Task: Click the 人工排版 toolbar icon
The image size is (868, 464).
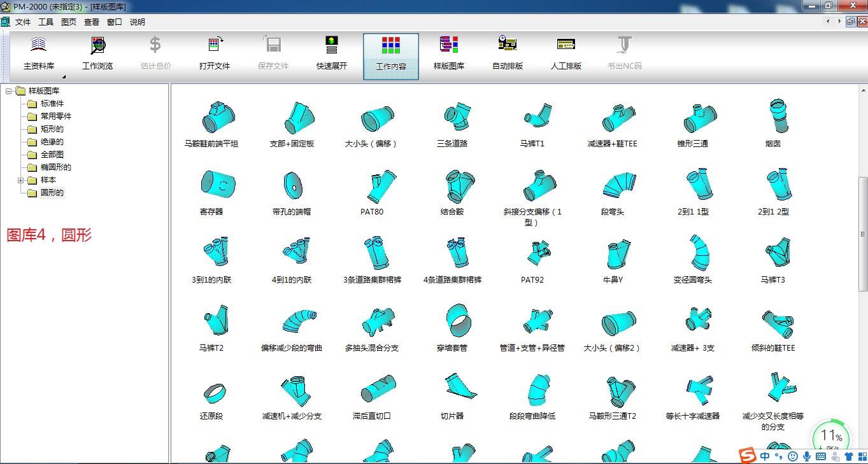Action: [566, 45]
